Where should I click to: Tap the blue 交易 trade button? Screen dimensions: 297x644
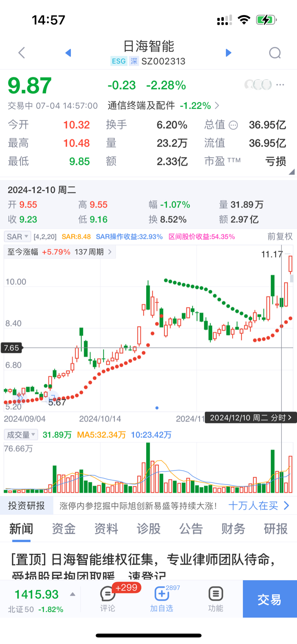click(270, 599)
